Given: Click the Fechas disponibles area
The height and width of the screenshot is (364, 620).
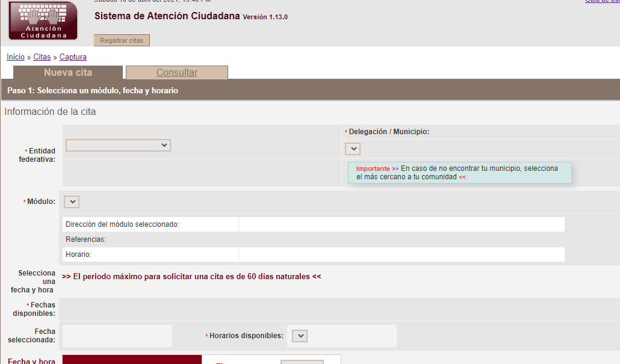Looking at the screenshot, I should 337,309.
